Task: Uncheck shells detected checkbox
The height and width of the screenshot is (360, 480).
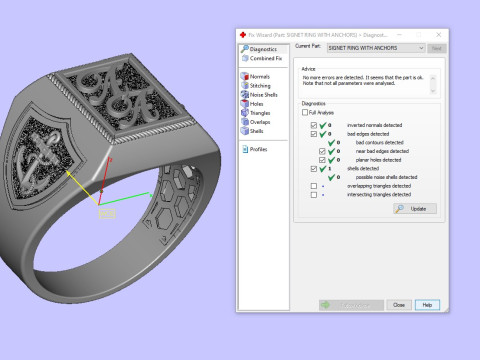Action: [x=314, y=168]
